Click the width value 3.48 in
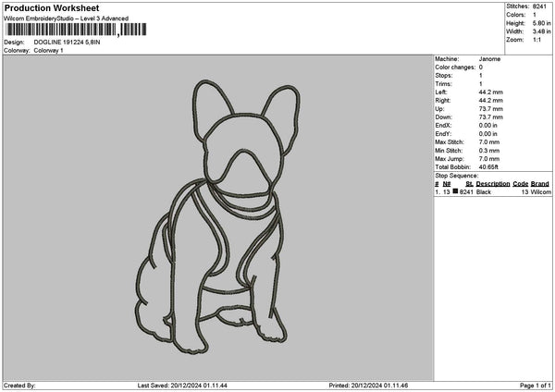 tap(541, 31)
